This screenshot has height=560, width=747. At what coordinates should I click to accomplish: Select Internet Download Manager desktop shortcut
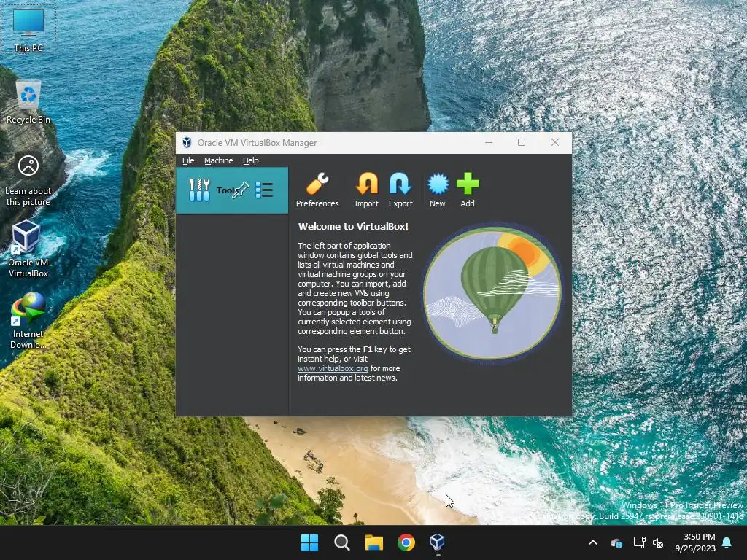[x=28, y=321]
